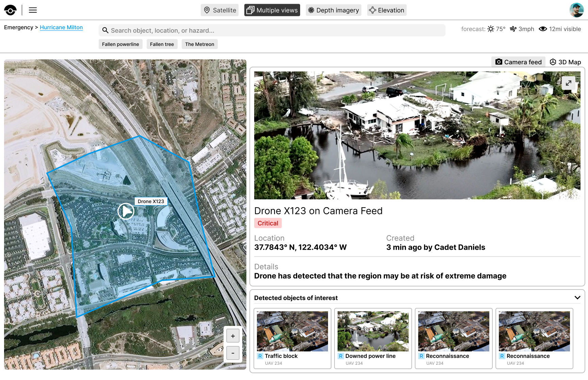This screenshot has width=588, height=380.
Task: Click the '3 min ago by Cadet Daniels' text
Action: (436, 247)
